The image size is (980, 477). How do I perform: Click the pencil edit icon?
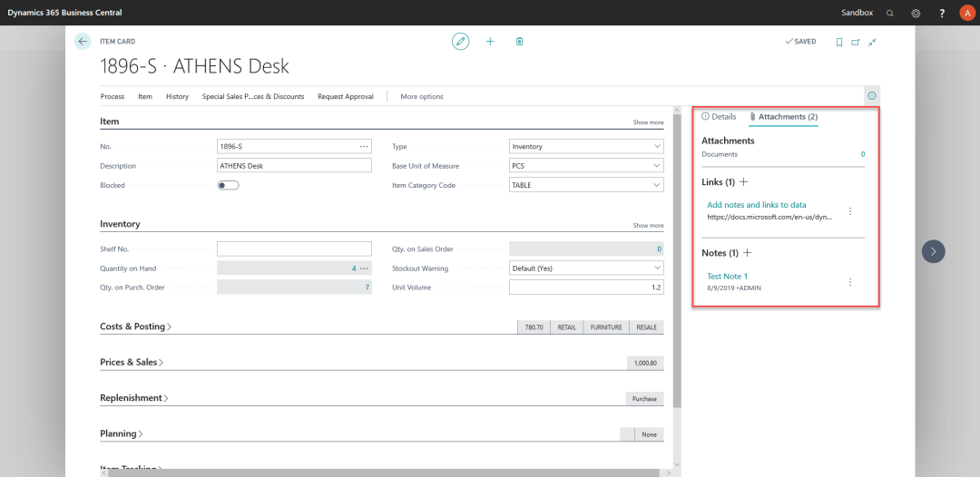point(461,41)
